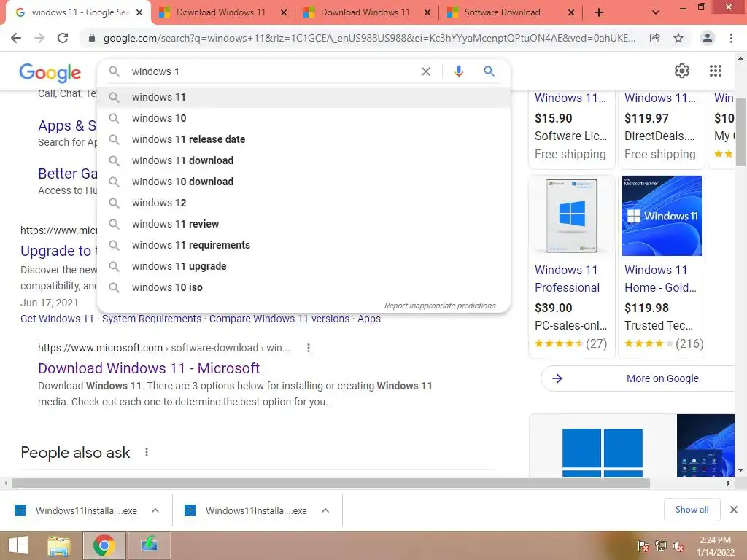747x560 pixels.
Task: Click the address bar URL
Action: coord(369,38)
